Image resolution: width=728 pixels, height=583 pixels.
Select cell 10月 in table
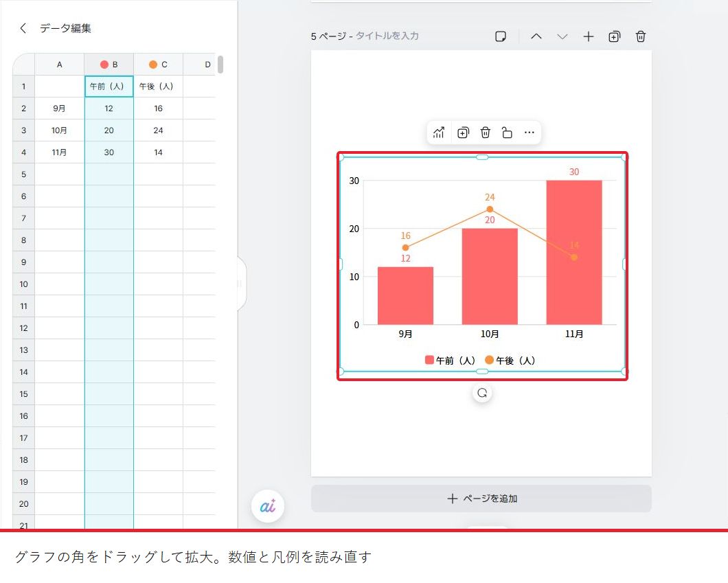60,130
